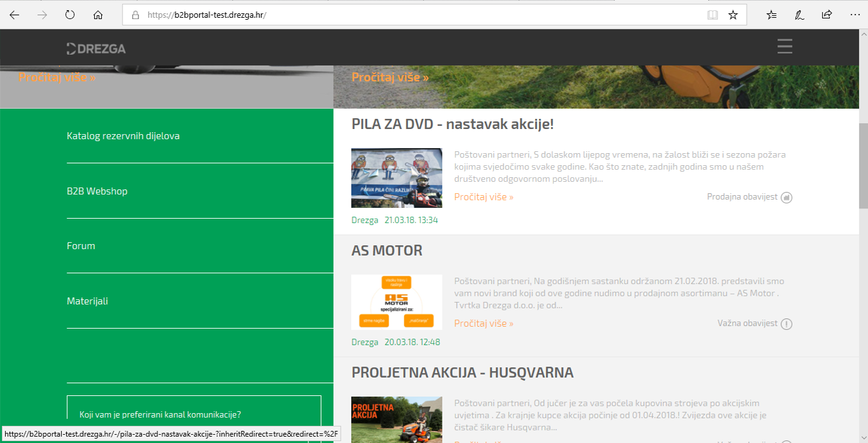Click the poll question about preferirani kanal komunikacije

pos(160,415)
